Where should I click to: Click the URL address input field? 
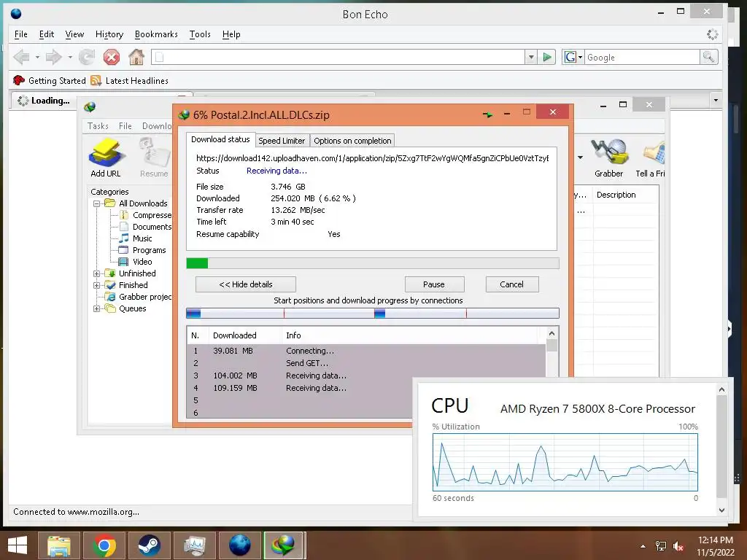tap(338, 57)
